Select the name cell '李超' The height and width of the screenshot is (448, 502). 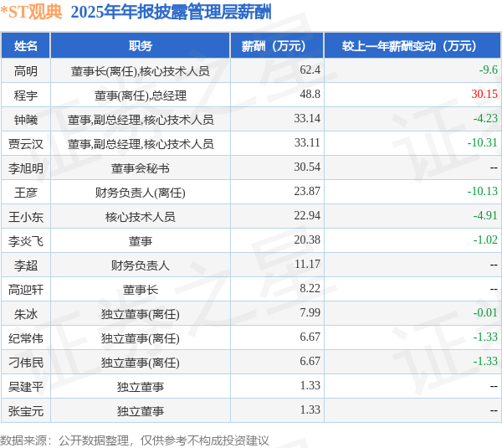[26, 265]
